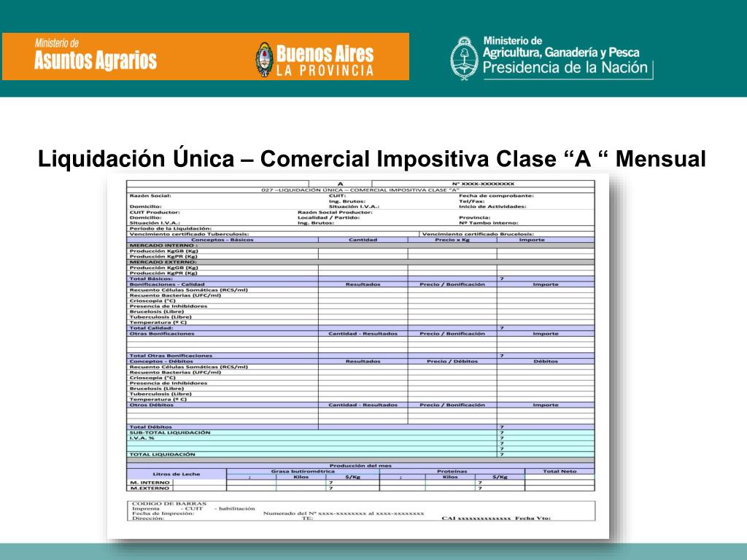Select the 'Litros de Leche' header cell
Viewport: 747px width, 560px height.
[x=177, y=474]
